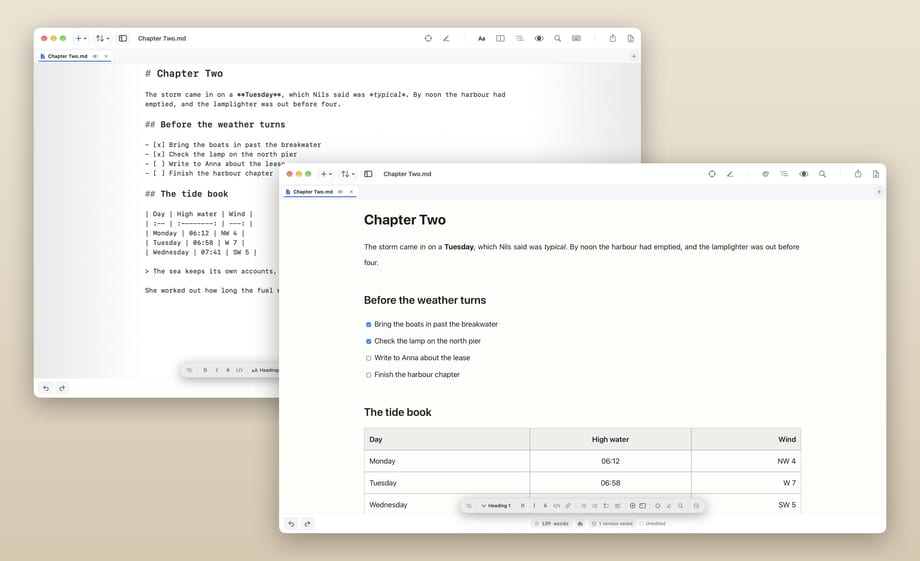Check 'Write to Anna about the lease'

coord(368,358)
